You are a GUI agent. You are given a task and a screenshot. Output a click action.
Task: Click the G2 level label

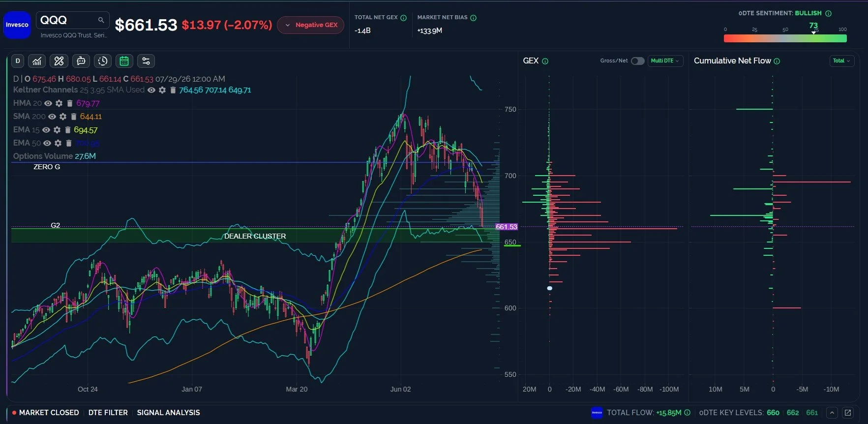click(55, 225)
